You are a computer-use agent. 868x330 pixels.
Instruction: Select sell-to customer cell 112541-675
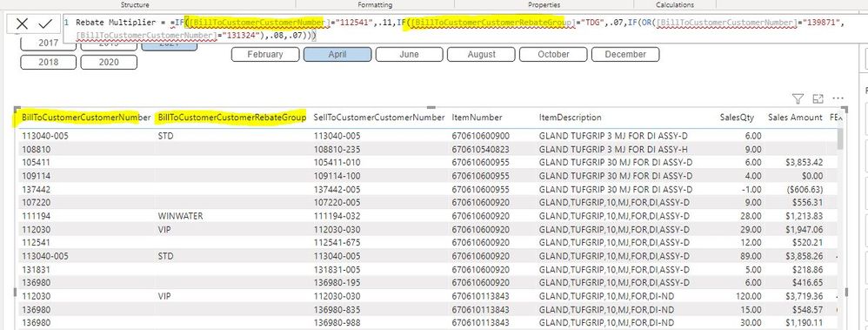[x=337, y=242]
